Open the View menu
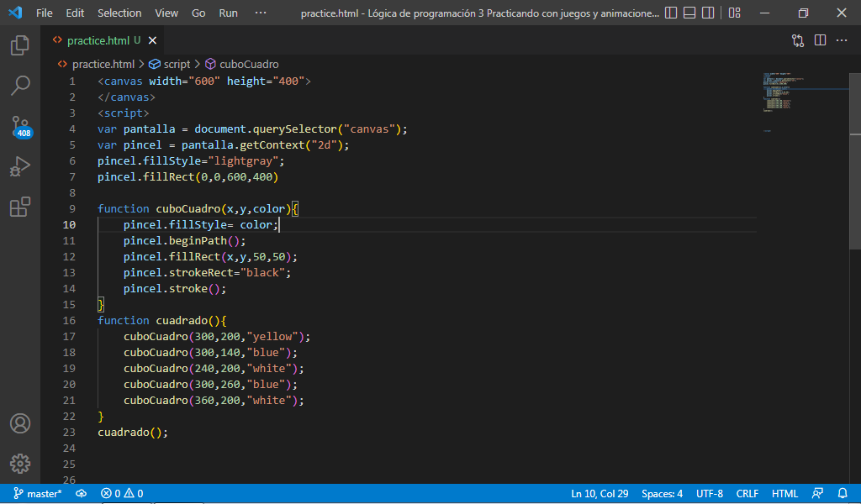The height and width of the screenshot is (504, 861). (x=166, y=13)
